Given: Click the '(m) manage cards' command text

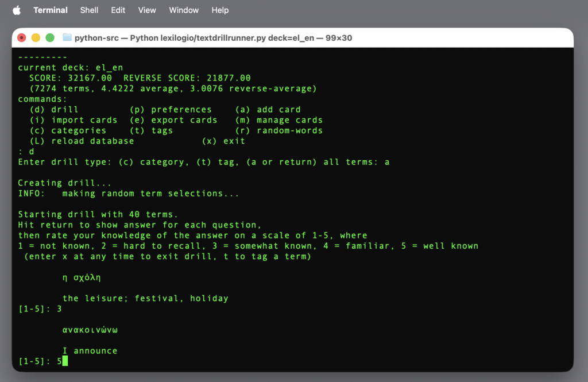Looking at the screenshot, I should click(x=279, y=120).
